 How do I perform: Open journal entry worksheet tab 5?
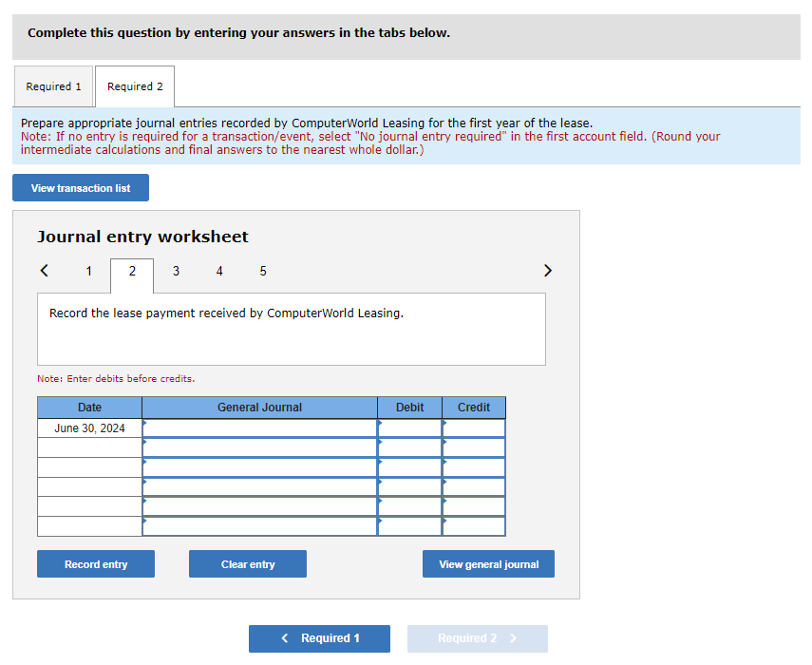point(263,271)
